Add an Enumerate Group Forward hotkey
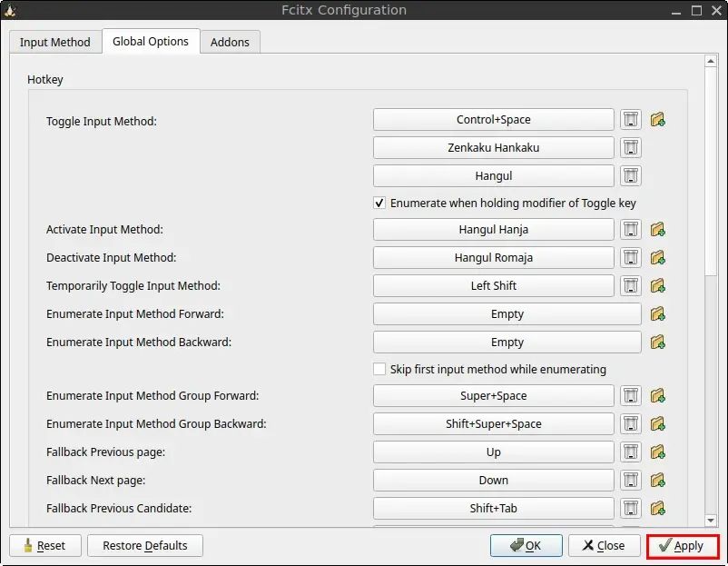The image size is (728, 566). coord(657,396)
